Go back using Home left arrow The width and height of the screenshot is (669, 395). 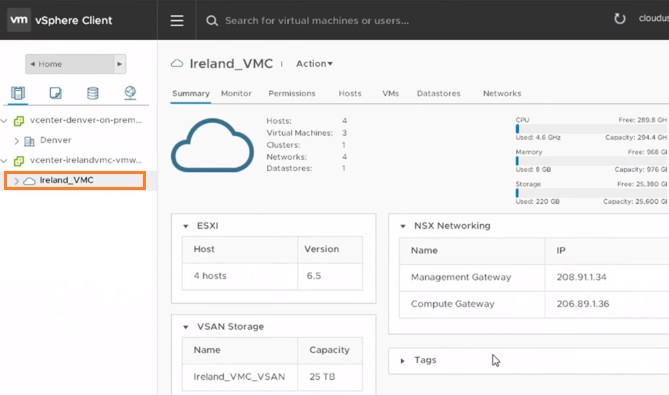point(32,64)
